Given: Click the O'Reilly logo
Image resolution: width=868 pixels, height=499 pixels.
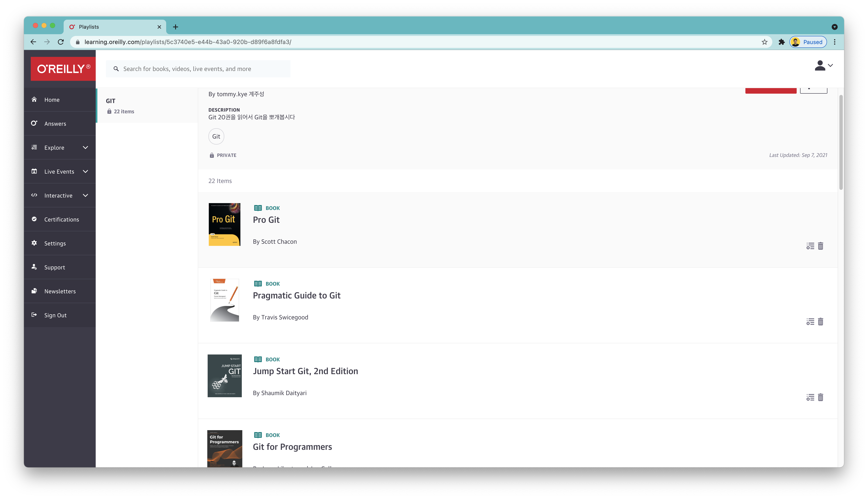Looking at the screenshot, I should tap(63, 69).
